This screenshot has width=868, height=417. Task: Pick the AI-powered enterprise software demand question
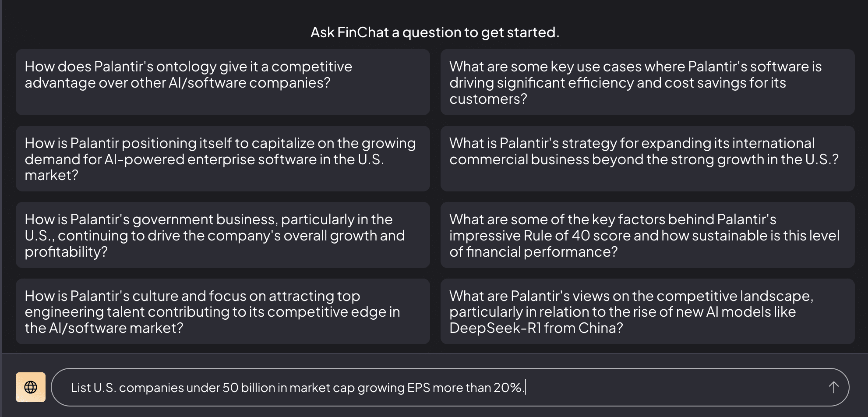[222, 159]
